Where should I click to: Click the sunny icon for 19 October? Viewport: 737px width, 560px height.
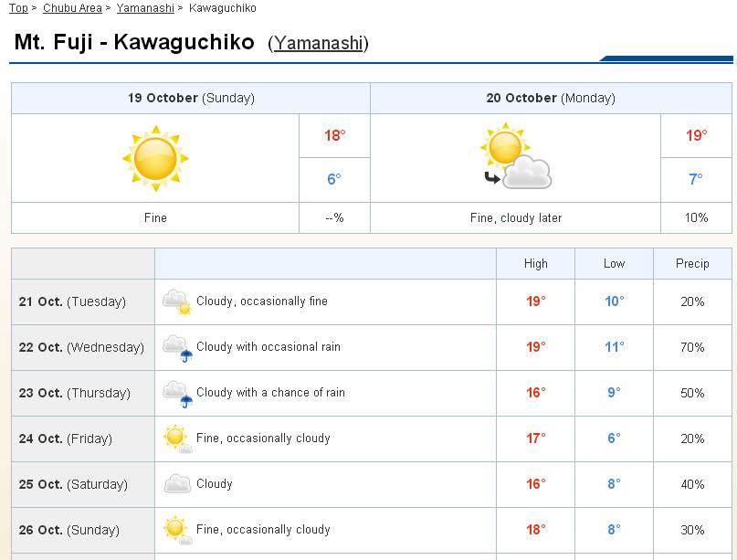[x=155, y=158]
